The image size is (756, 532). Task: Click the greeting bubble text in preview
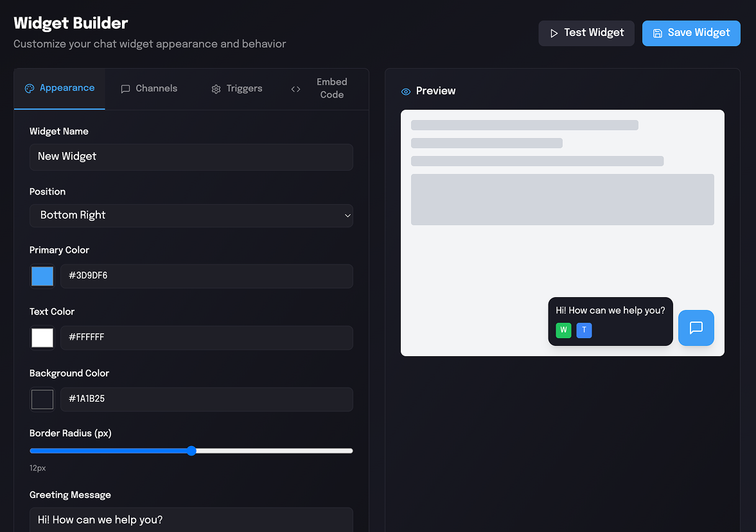(610, 311)
